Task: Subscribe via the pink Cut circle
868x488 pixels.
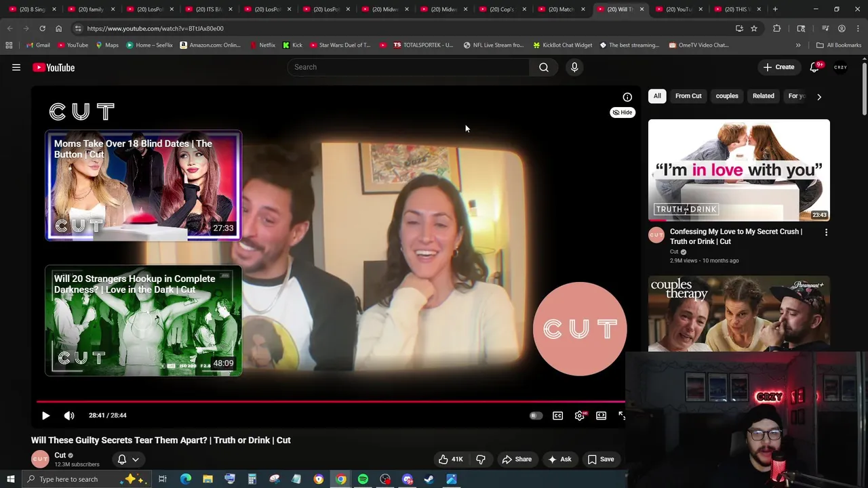Action: (580, 329)
